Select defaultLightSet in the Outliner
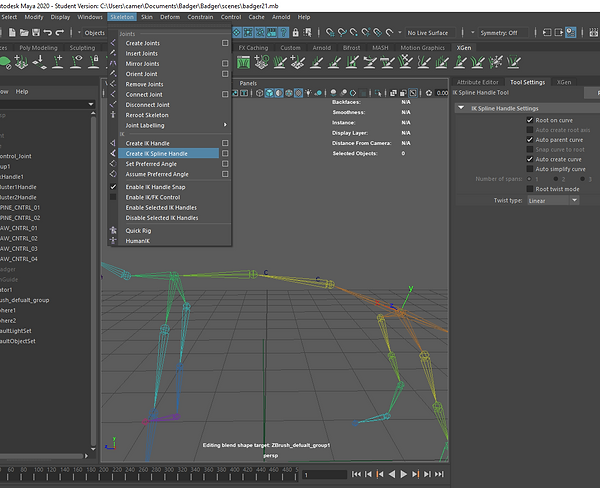Image resolution: width=600 pixels, height=488 pixels. pyautogui.click(x=16, y=331)
